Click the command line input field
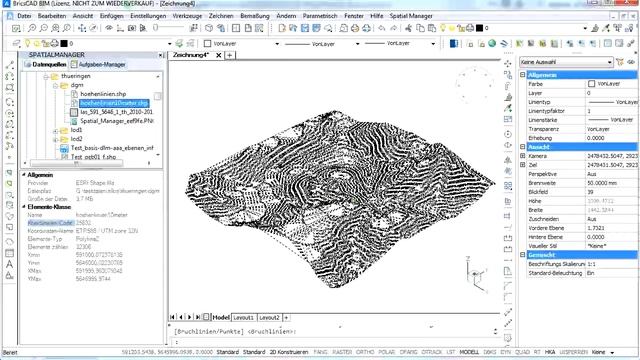The image size is (640, 360). pos(335,342)
